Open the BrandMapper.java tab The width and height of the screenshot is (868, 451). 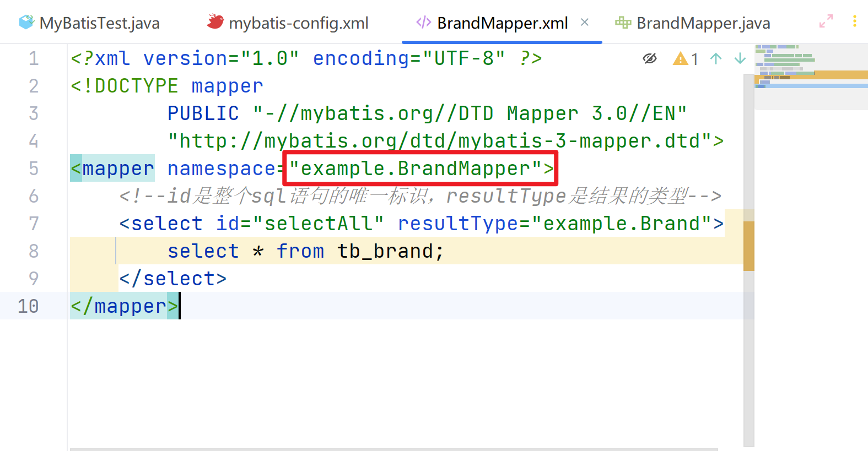click(x=703, y=23)
